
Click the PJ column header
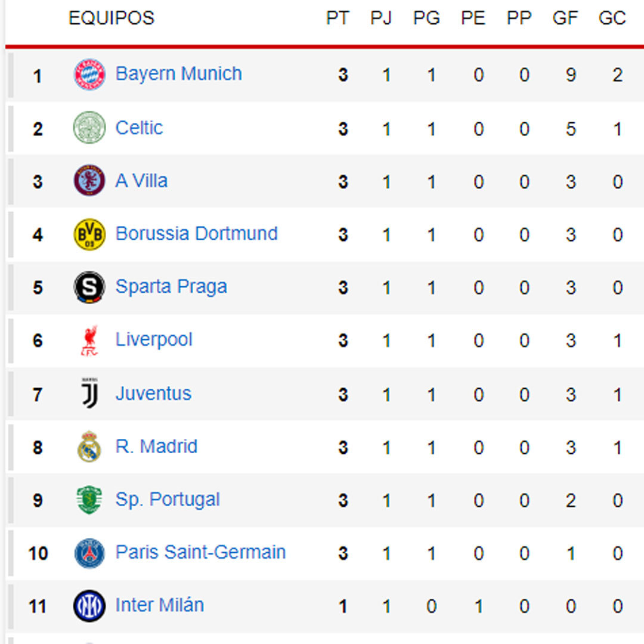point(382,18)
